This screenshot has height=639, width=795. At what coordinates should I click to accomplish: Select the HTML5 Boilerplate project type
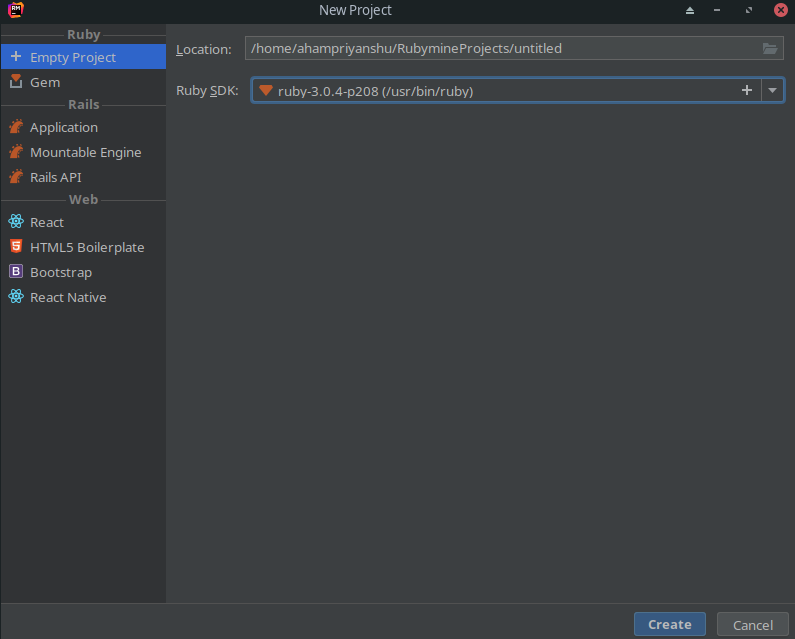(x=83, y=247)
